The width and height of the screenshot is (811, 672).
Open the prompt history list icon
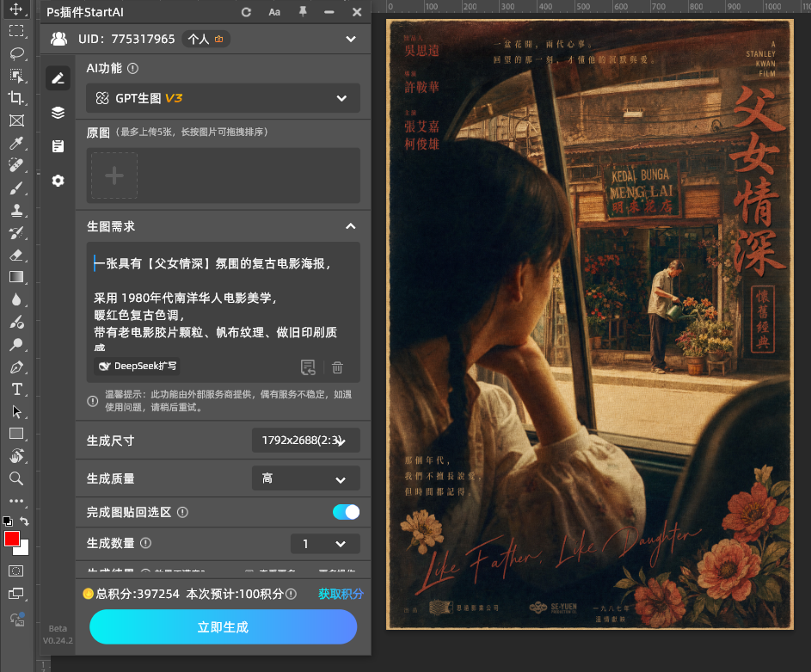(x=308, y=367)
